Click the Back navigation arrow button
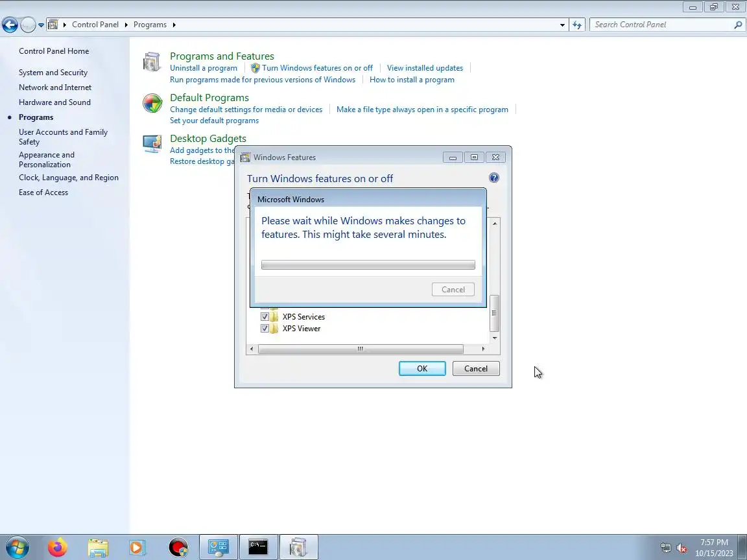The width and height of the screenshot is (747, 560). [x=10, y=25]
